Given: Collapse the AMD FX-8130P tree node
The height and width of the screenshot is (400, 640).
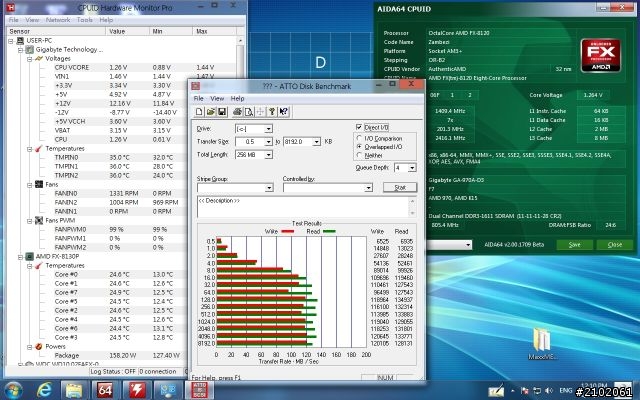Looking at the screenshot, I should (20, 257).
